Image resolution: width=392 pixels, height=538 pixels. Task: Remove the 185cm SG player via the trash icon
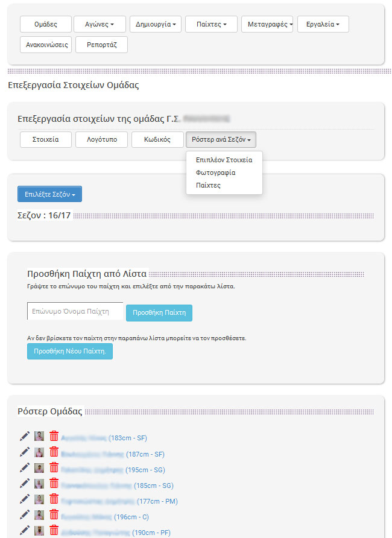click(54, 483)
